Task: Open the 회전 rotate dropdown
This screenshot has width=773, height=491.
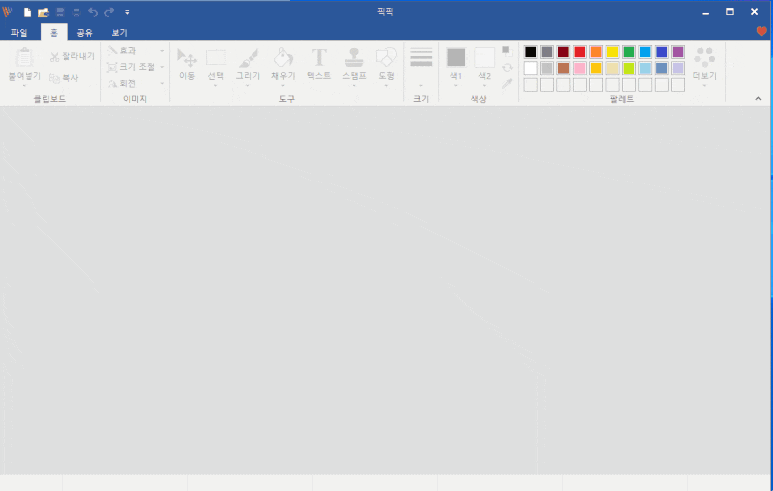Action: [136, 83]
